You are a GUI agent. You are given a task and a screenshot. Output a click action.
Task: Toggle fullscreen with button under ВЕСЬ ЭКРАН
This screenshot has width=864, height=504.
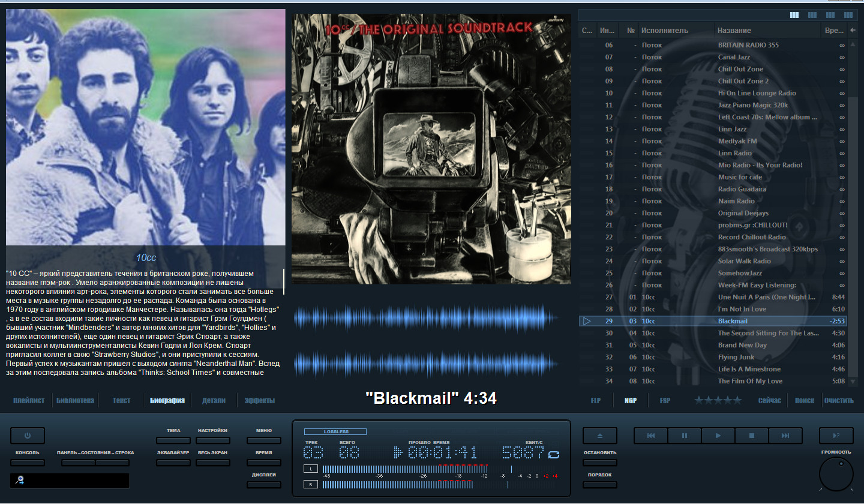(x=212, y=463)
